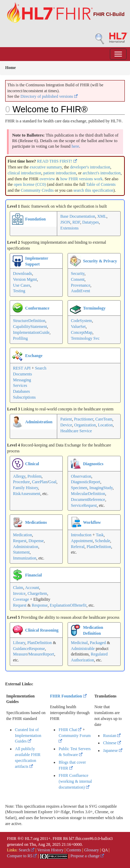
Task: Click the Clinical Reasoning brain icon
Action: (x=18, y=630)
